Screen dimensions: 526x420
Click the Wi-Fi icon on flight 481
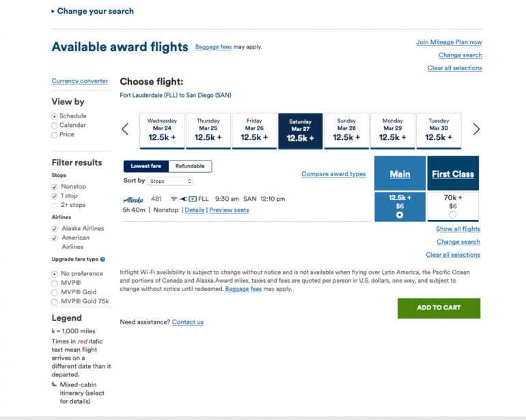click(x=174, y=199)
